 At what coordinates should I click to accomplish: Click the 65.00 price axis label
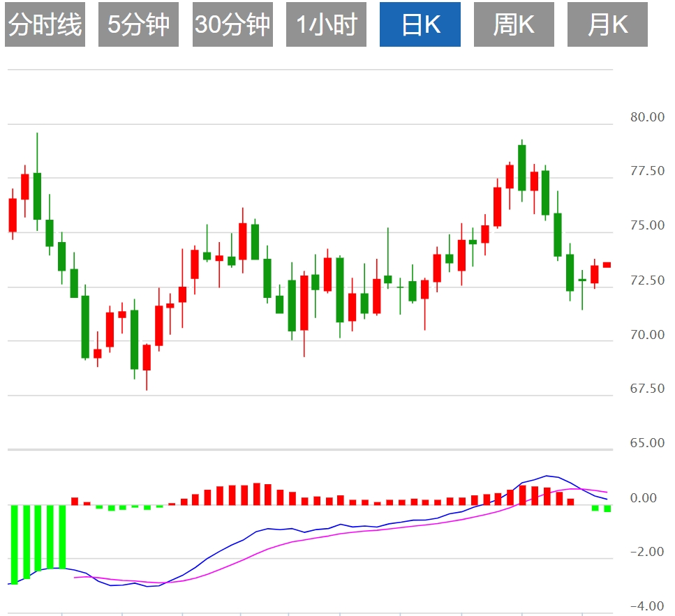[647, 443]
